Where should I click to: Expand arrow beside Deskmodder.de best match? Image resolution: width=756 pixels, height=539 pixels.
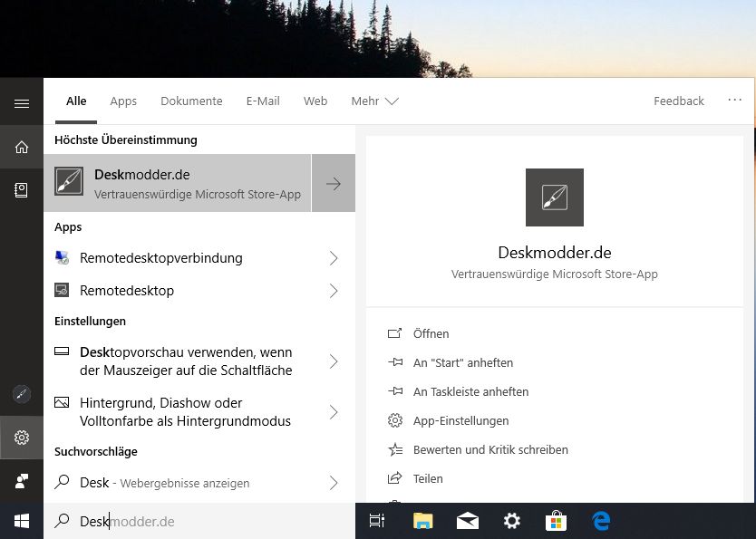click(334, 183)
